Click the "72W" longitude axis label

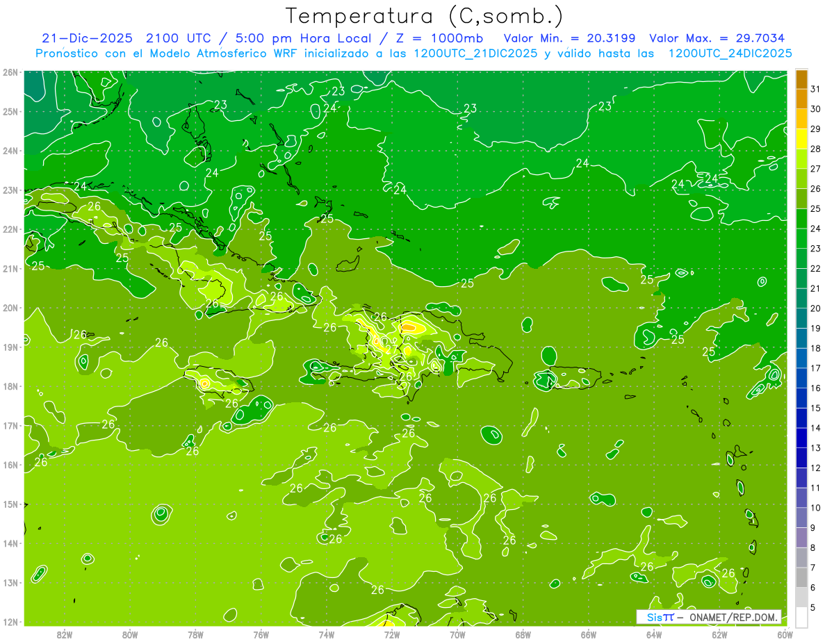click(392, 634)
